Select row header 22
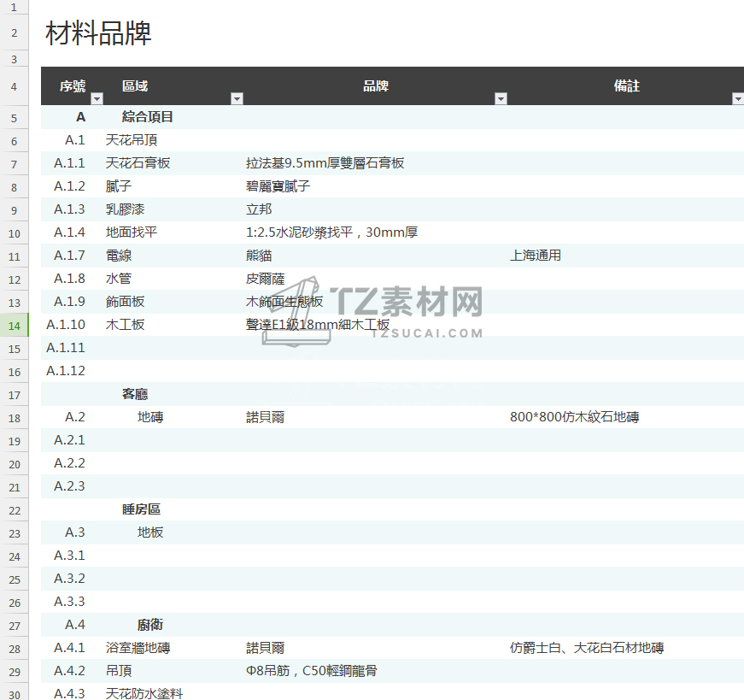 tap(15, 510)
